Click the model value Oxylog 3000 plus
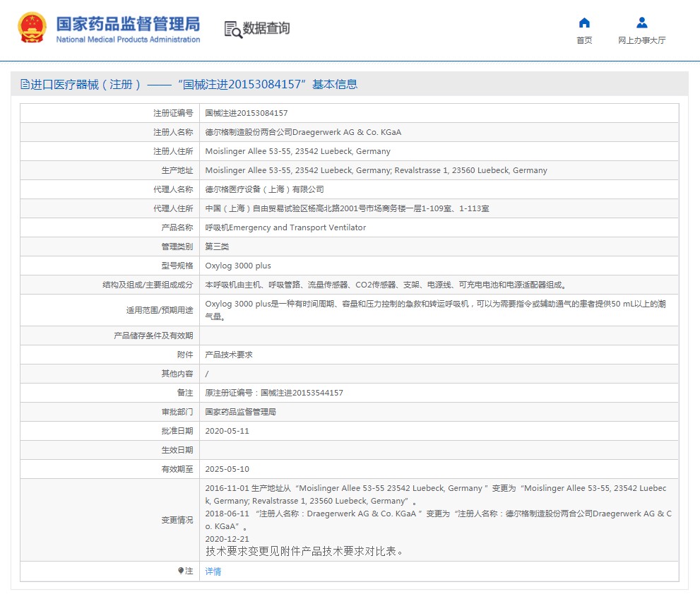 click(x=237, y=266)
